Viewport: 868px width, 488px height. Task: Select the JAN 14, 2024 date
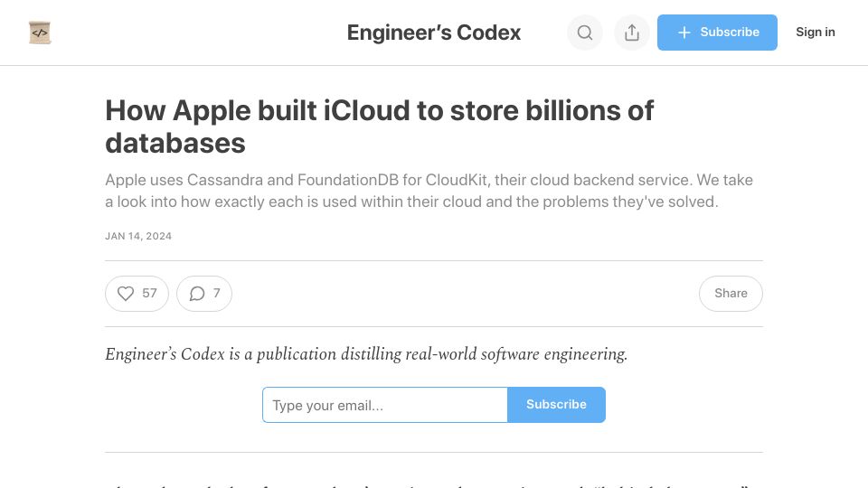click(x=138, y=236)
